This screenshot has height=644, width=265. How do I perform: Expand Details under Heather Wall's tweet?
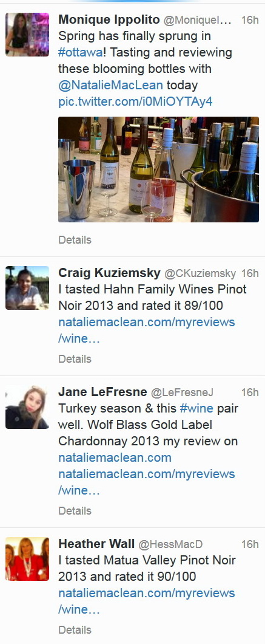point(75,630)
